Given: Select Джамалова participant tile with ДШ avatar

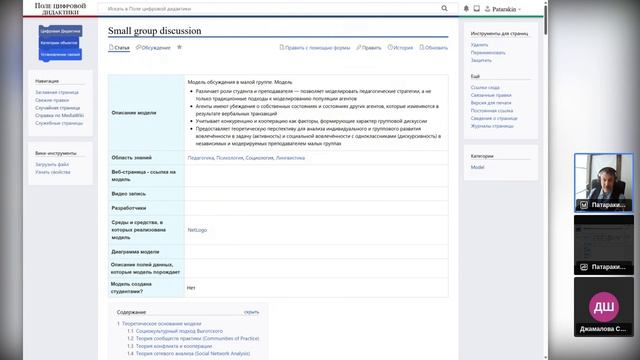Looking at the screenshot, I should [x=604, y=307].
